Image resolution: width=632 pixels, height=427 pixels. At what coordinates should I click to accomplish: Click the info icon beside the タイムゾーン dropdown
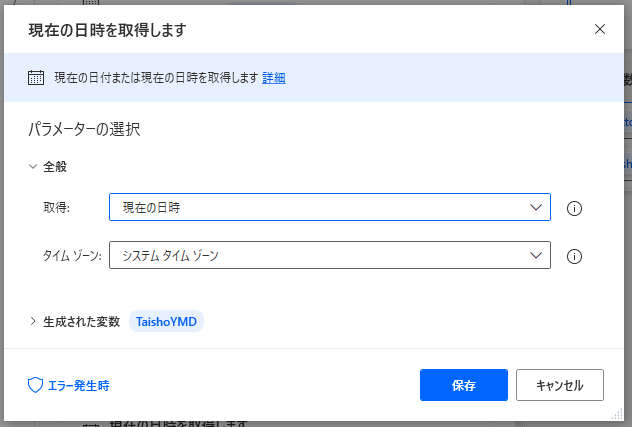[574, 256]
